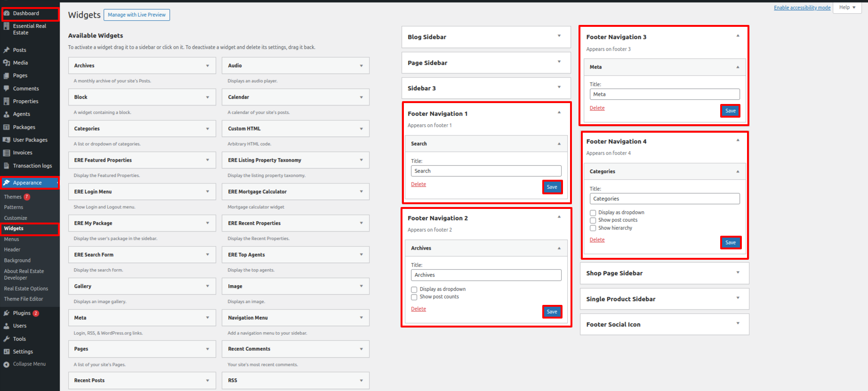Delete the Meta widget in Footer Navigation 3
Screen dimensions: 868x391
[x=597, y=108]
